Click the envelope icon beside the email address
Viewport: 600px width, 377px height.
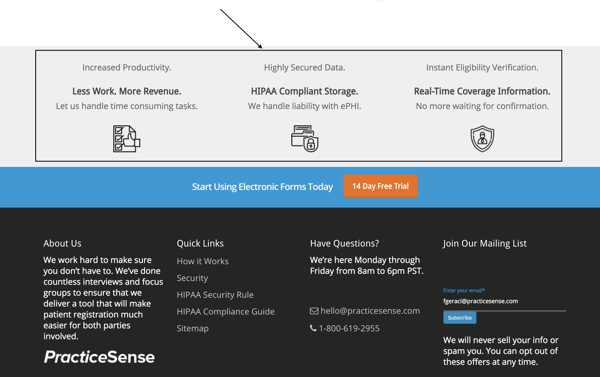(x=314, y=311)
